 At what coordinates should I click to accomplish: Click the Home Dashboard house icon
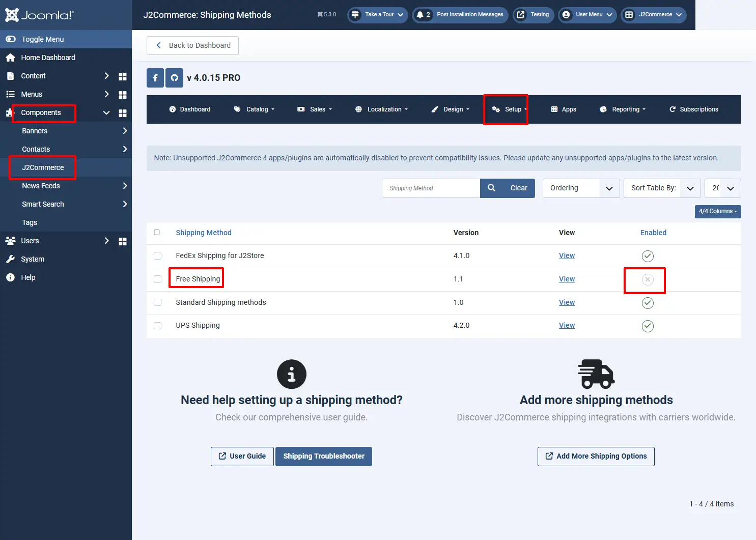10,58
